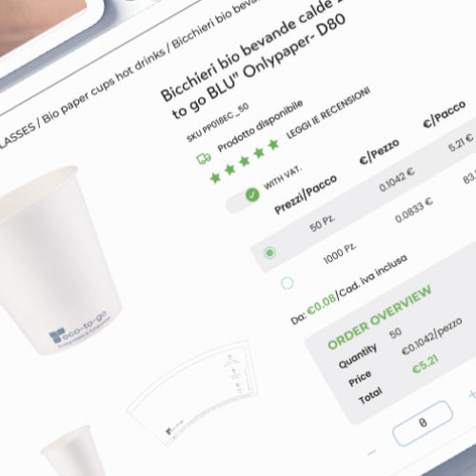476x476 pixels.
Task: Click the 0.1042 € price per piece row
Action: [397, 180]
